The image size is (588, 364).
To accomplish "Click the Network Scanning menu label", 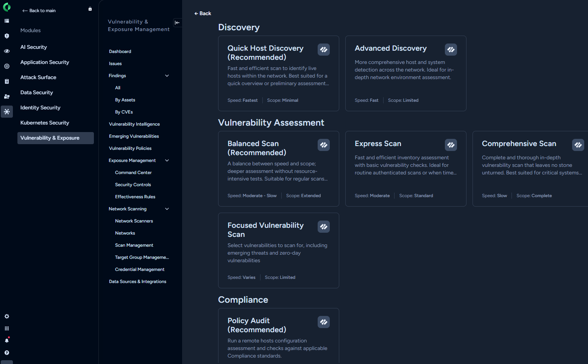I will (128, 209).
